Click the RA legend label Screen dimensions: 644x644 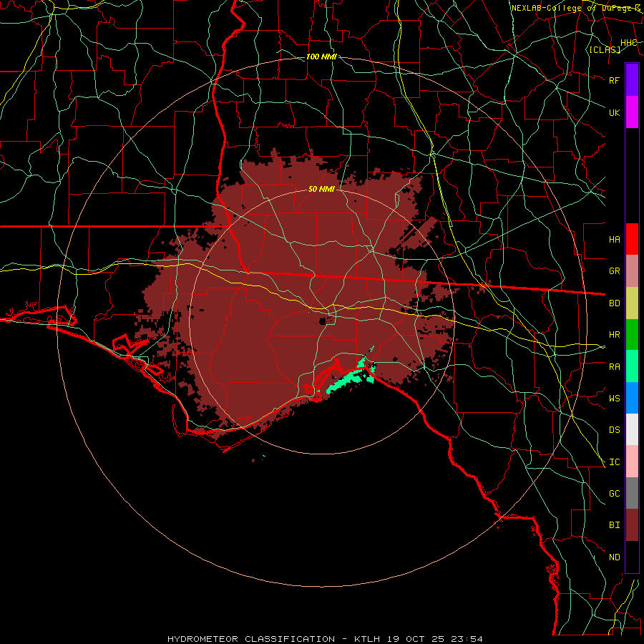pyautogui.click(x=614, y=366)
